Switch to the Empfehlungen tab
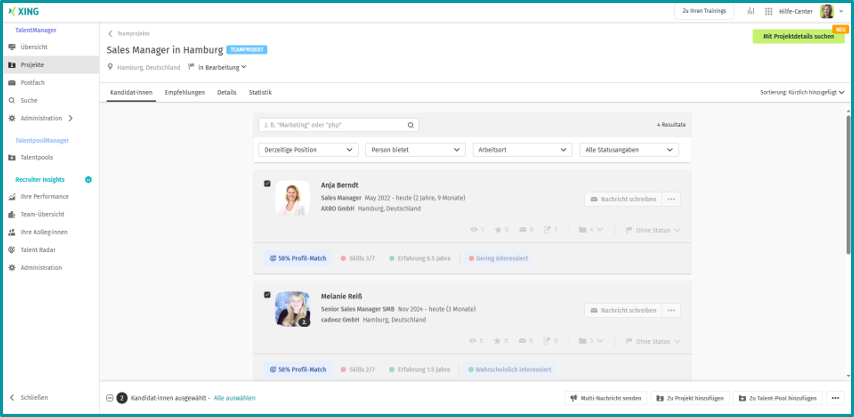Viewport: 854px width, 417px height. [x=185, y=92]
